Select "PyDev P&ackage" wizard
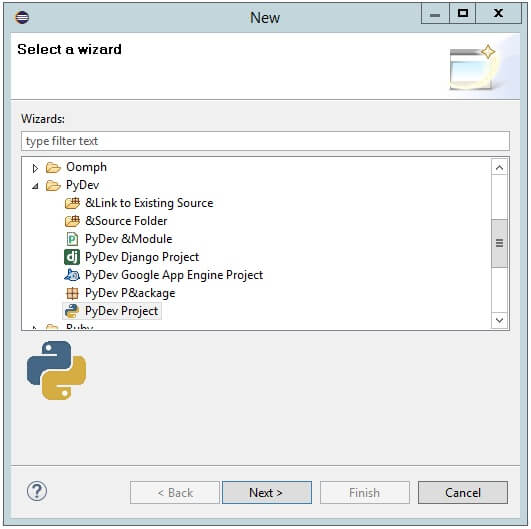Viewport: 531px width, 529px height. click(130, 293)
